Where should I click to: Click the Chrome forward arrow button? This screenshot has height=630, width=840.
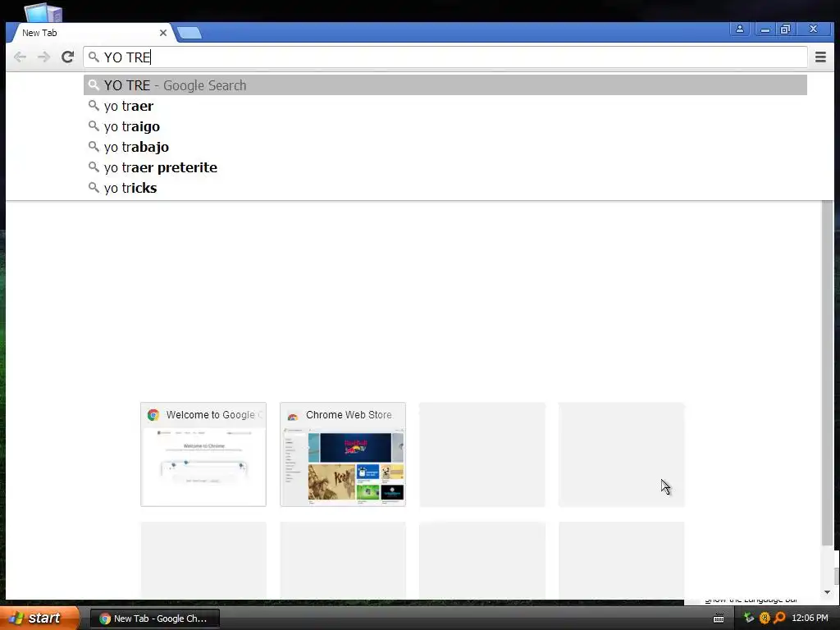(43, 57)
